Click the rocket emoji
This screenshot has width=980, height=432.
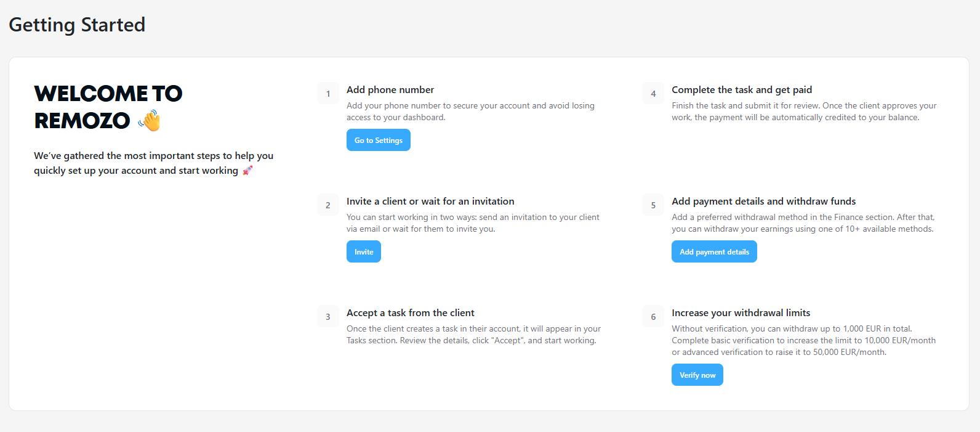[x=247, y=171]
